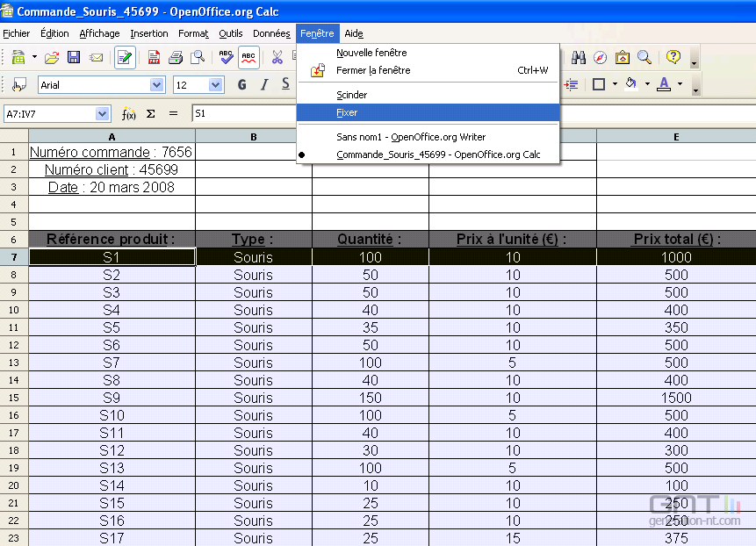Open the Insertion menu
Screen dimensions: 756x546
[148, 33]
